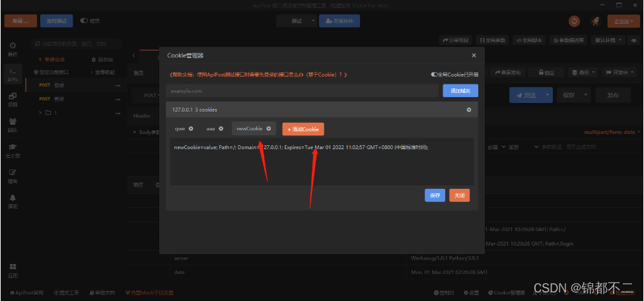Click the 发送 send button
644x301 pixels.
point(526,95)
